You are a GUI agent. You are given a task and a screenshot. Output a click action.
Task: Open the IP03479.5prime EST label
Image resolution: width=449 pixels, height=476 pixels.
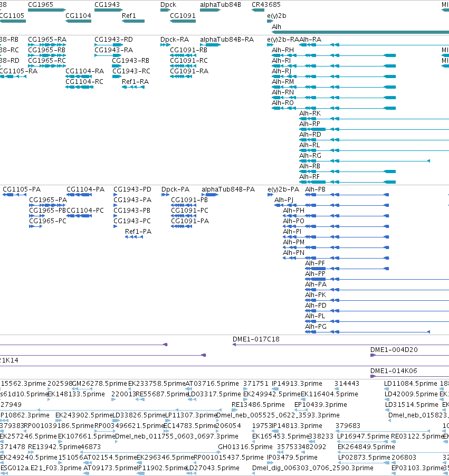[292, 457]
